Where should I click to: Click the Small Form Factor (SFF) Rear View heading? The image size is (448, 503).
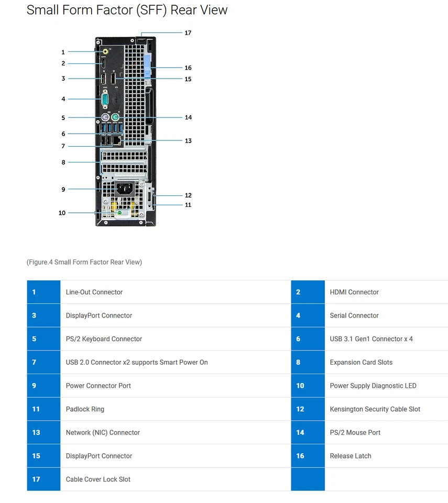pyautogui.click(x=127, y=10)
